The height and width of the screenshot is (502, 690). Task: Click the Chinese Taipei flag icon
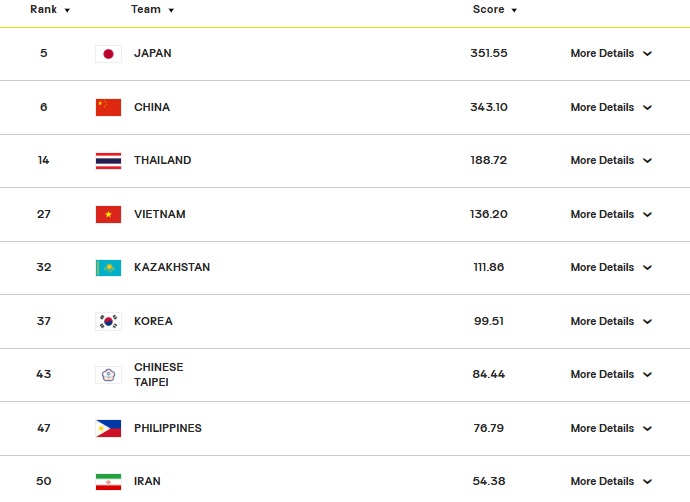click(108, 375)
